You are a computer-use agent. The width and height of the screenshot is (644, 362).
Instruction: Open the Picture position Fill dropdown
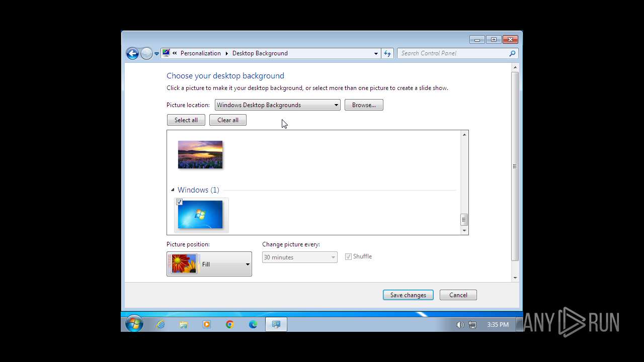click(209, 264)
